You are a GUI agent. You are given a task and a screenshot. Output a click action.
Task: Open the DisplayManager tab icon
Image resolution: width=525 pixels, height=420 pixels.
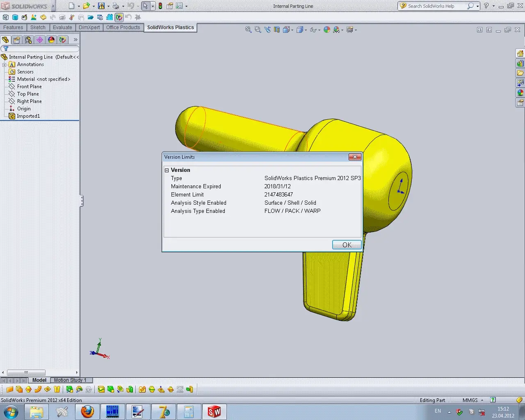51,40
